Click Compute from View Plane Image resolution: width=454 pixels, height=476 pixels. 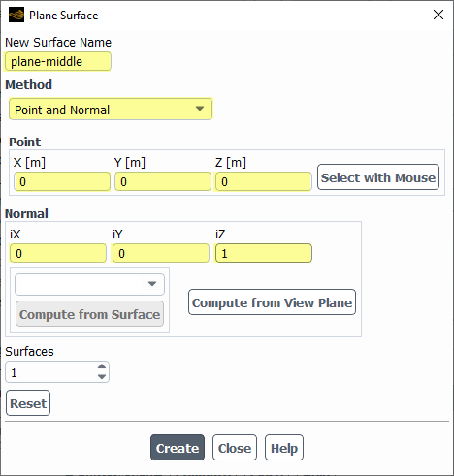coord(272,302)
